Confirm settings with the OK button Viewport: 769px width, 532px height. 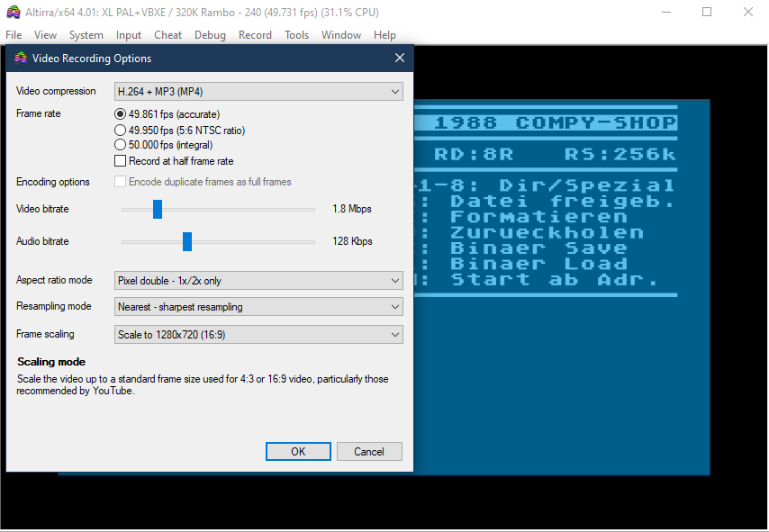coord(298,452)
